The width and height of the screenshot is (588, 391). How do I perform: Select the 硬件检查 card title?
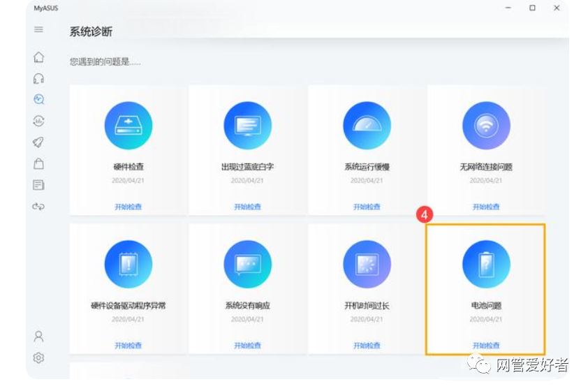click(128, 167)
